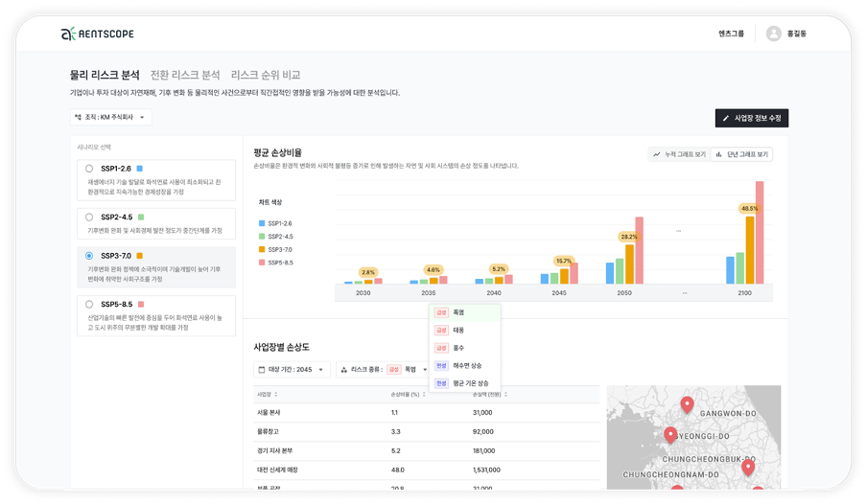Click the 2.8% label above 2030 bars
This screenshot has height=504, width=867.
click(x=367, y=272)
